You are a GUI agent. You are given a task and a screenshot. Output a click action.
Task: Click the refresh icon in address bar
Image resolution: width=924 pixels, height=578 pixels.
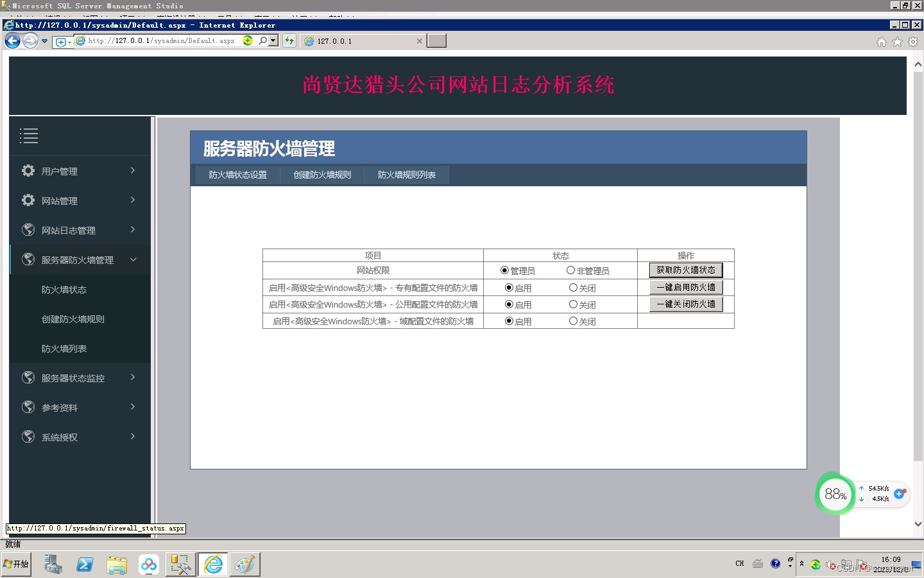coord(289,40)
